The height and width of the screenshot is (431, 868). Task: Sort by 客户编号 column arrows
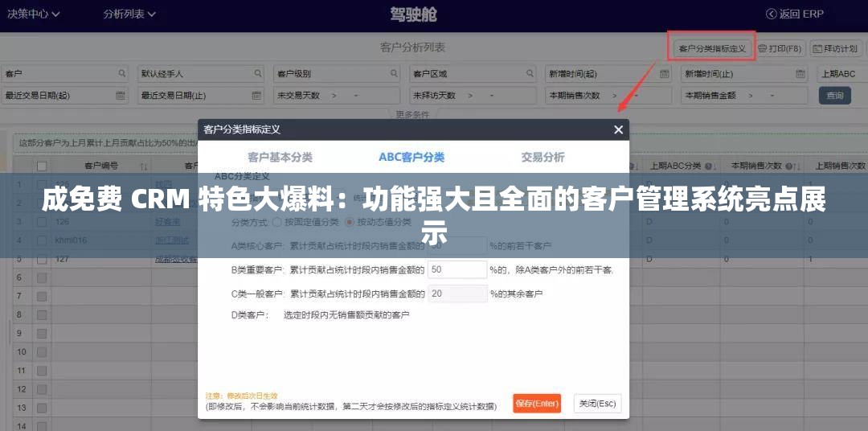[x=143, y=166]
